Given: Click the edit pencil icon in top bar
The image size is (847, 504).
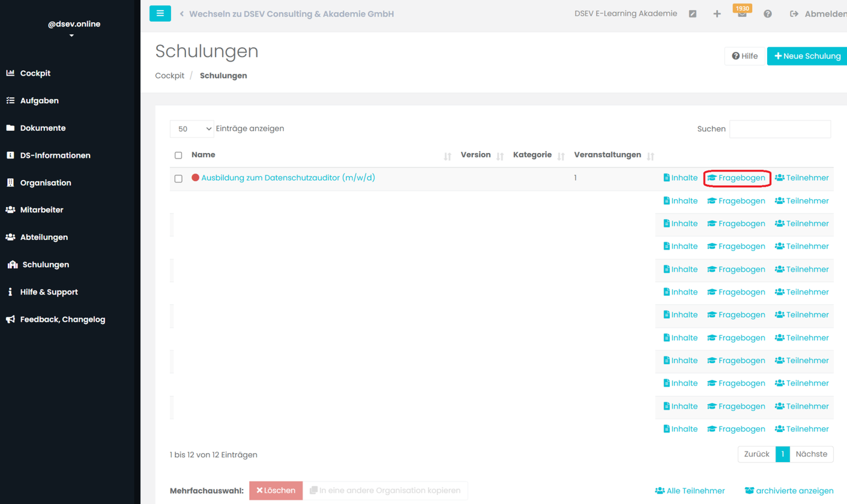Looking at the screenshot, I should (x=693, y=14).
